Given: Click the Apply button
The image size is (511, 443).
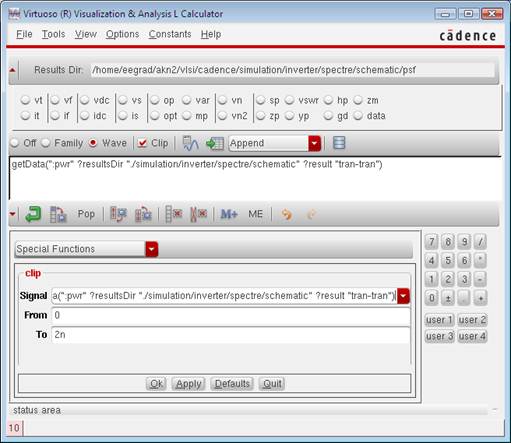Looking at the screenshot, I should 189,384.
